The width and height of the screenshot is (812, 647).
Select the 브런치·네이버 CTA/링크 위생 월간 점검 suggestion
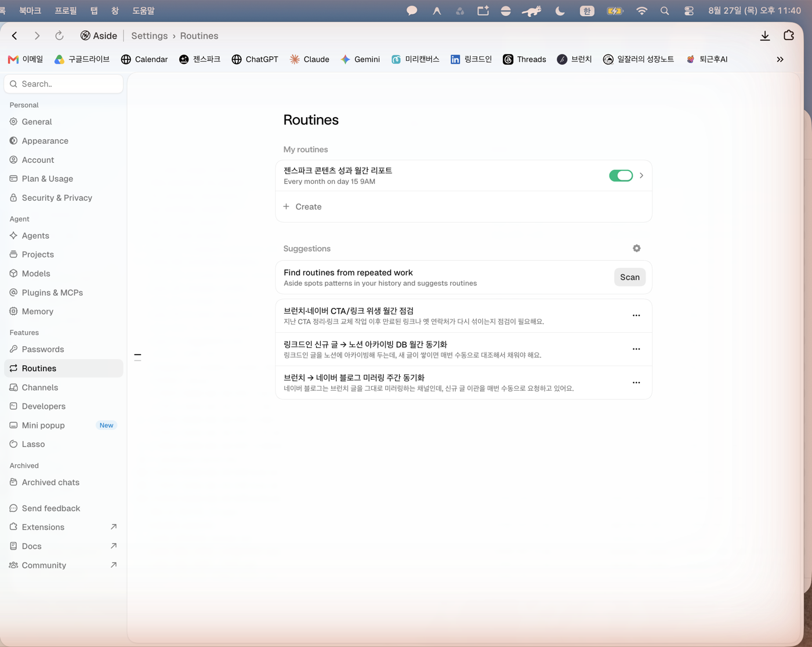pos(463,316)
